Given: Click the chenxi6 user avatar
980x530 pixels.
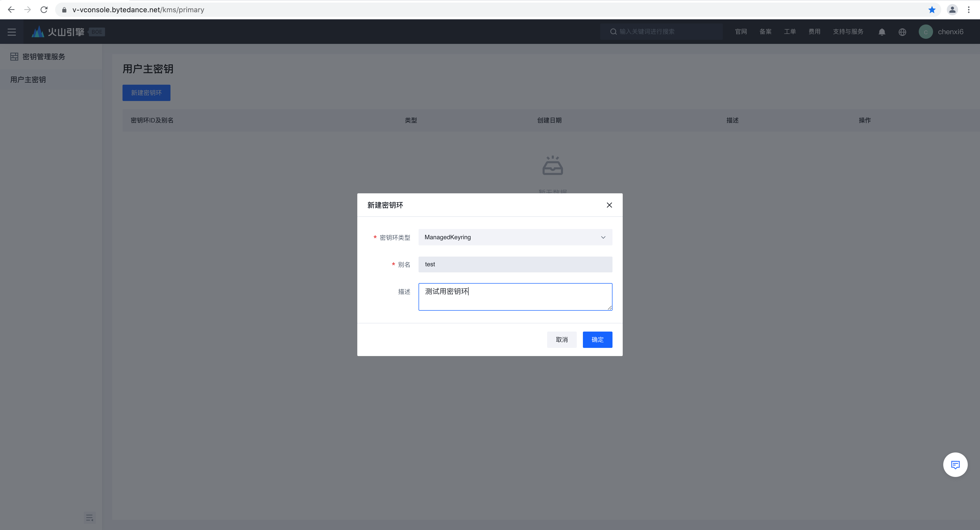Looking at the screenshot, I should tap(926, 32).
